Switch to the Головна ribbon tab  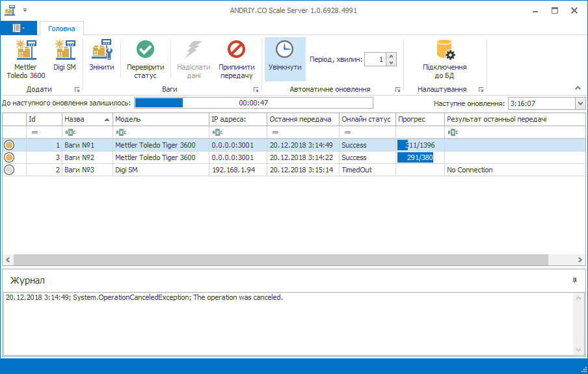click(62, 29)
